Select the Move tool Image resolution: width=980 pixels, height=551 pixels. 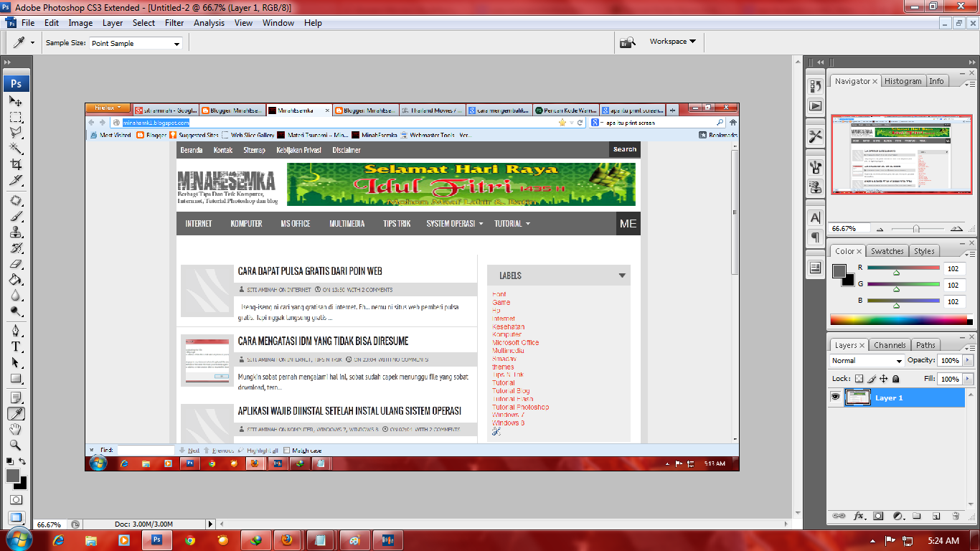[x=16, y=100]
